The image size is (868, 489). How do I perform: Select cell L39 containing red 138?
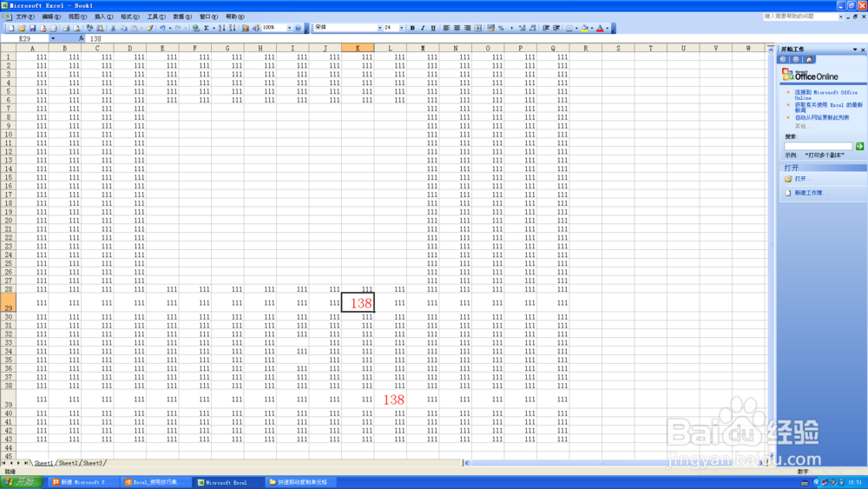coord(391,400)
